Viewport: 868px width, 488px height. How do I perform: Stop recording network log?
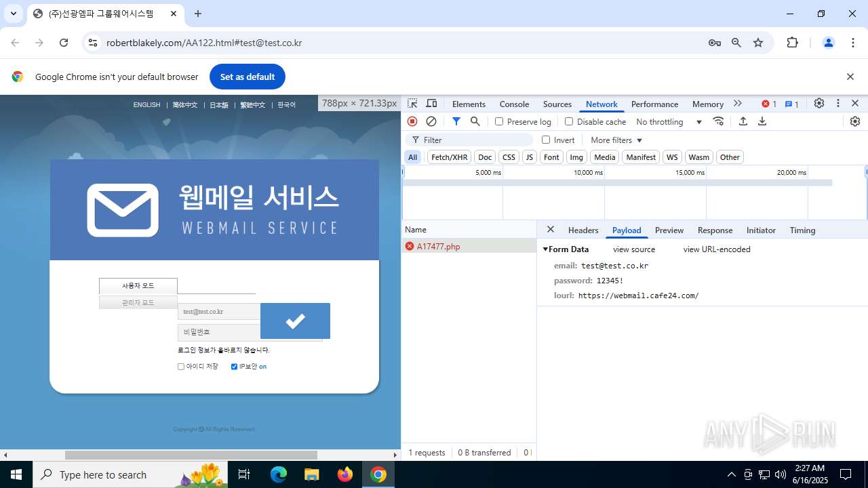coord(412,121)
